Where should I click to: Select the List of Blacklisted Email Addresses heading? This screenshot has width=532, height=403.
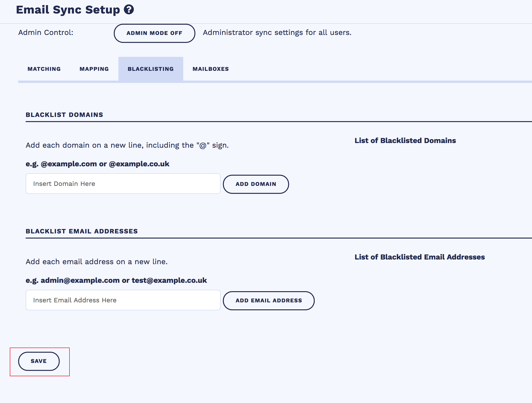[x=419, y=257]
